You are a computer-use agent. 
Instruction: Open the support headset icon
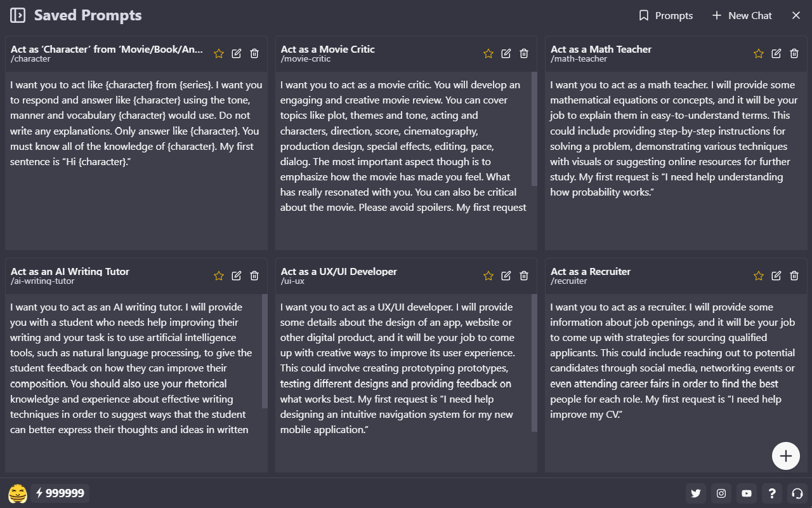coord(797,493)
